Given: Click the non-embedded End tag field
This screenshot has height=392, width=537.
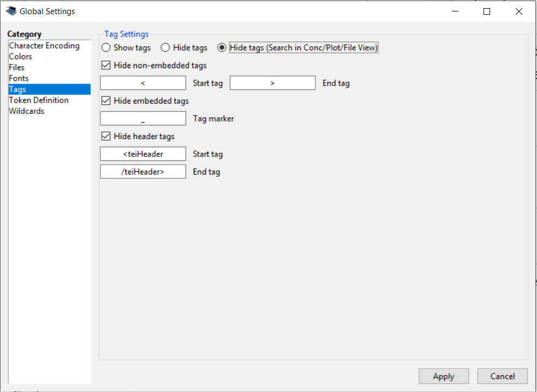Looking at the screenshot, I should pyautogui.click(x=272, y=83).
